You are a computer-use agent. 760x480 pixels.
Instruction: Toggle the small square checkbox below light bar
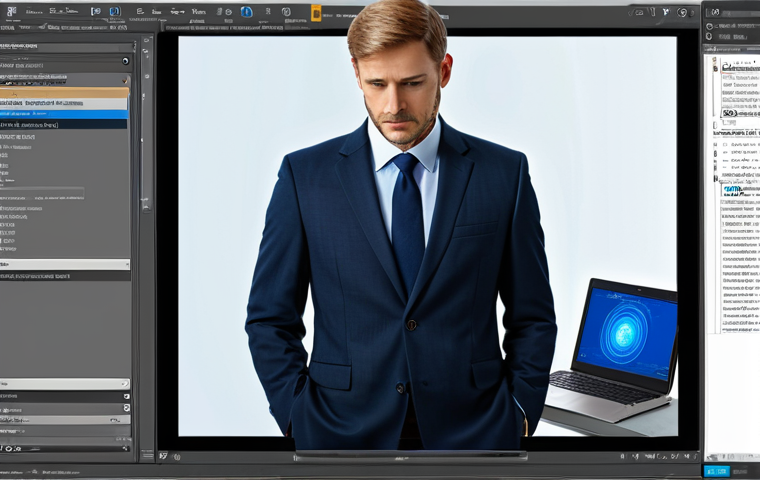point(127,396)
